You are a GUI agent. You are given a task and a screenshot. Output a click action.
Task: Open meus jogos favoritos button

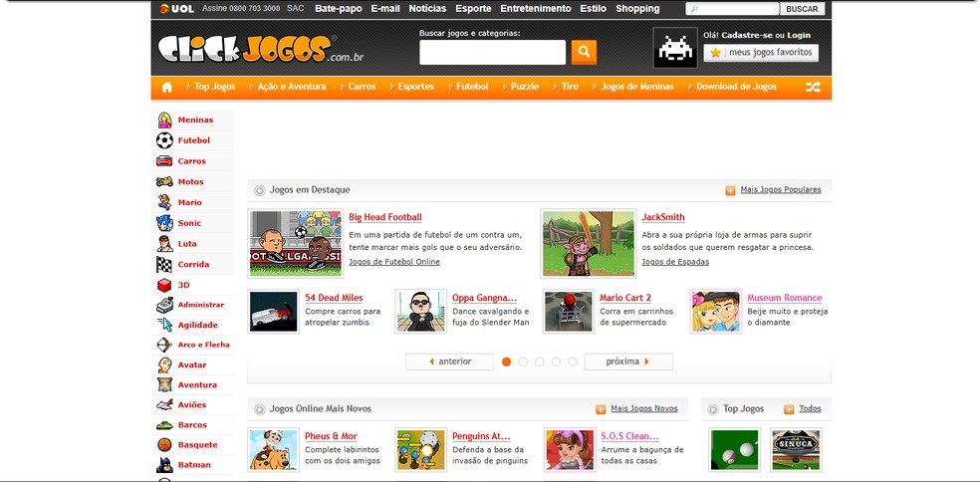pyautogui.click(x=761, y=53)
